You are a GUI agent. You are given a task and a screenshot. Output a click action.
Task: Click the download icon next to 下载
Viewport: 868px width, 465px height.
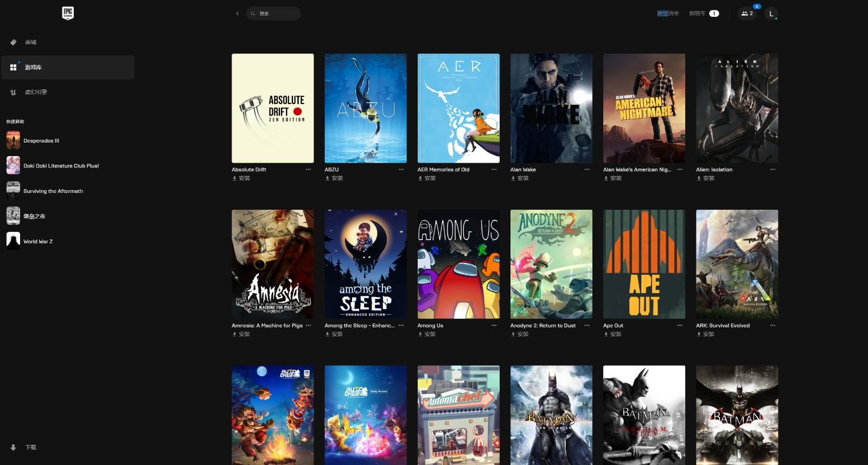coord(13,448)
